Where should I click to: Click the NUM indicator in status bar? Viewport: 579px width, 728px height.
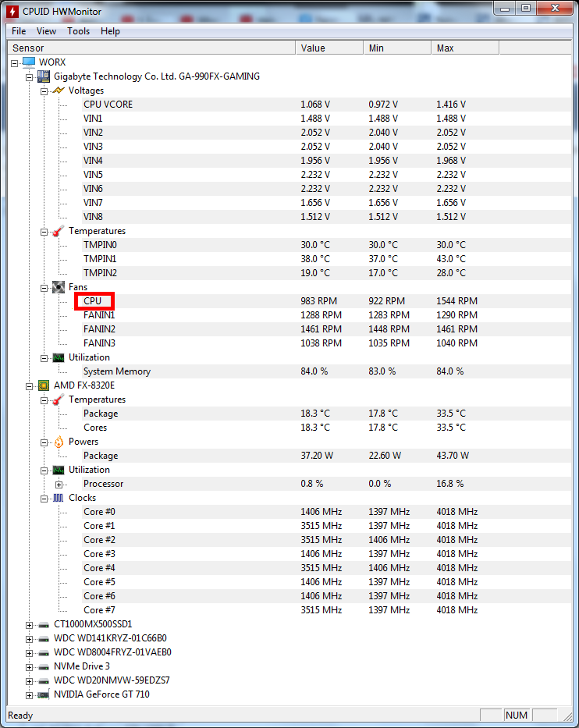coord(517,715)
